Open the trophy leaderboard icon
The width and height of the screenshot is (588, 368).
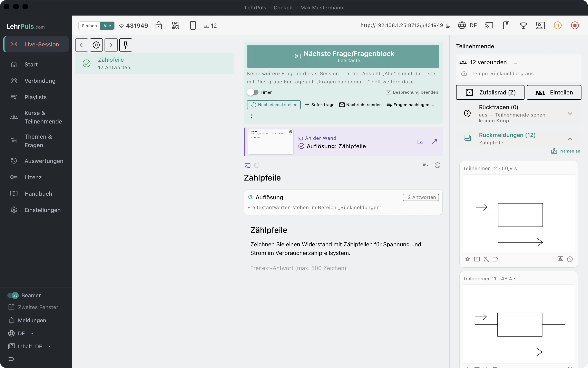coord(523,25)
